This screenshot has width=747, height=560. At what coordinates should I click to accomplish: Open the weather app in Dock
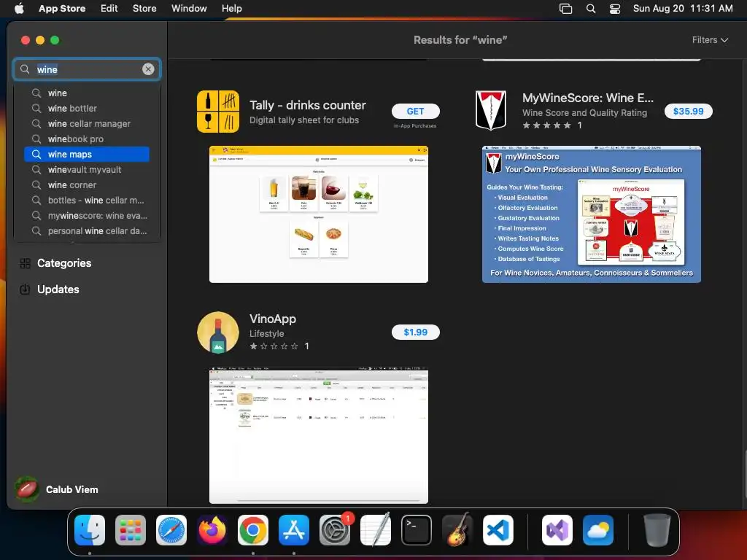pyautogui.click(x=598, y=530)
